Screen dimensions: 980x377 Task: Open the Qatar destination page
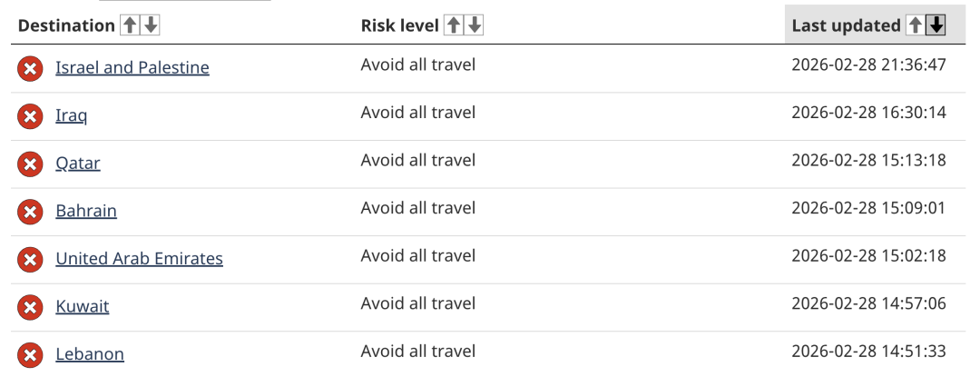coord(78,163)
